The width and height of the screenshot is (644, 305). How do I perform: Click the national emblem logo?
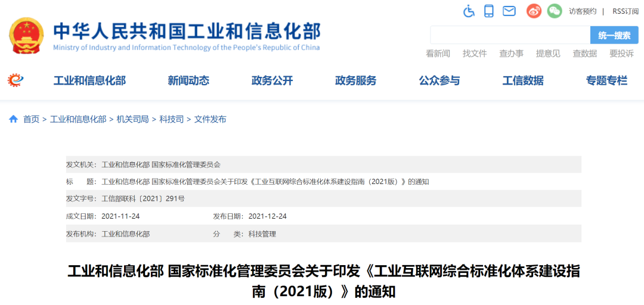(x=27, y=36)
